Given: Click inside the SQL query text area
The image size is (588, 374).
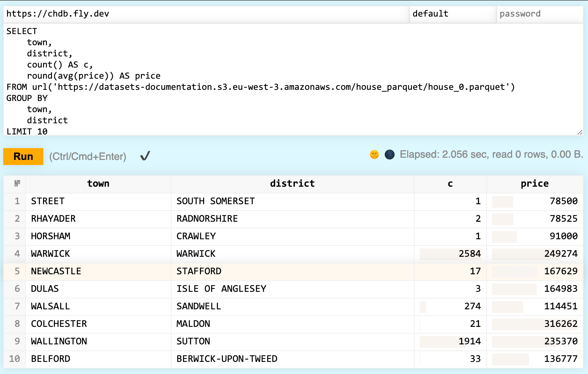Looking at the screenshot, I should coord(287,80).
